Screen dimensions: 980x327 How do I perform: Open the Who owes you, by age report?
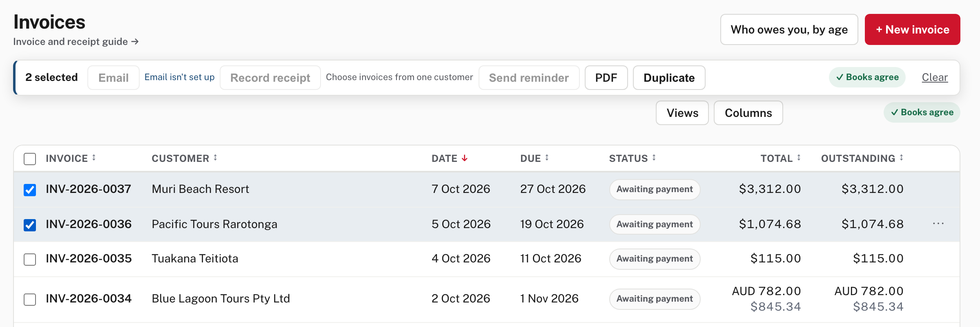coord(789,29)
